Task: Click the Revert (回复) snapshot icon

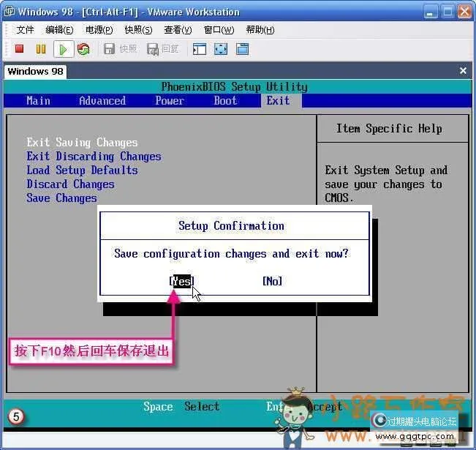Action: point(153,48)
